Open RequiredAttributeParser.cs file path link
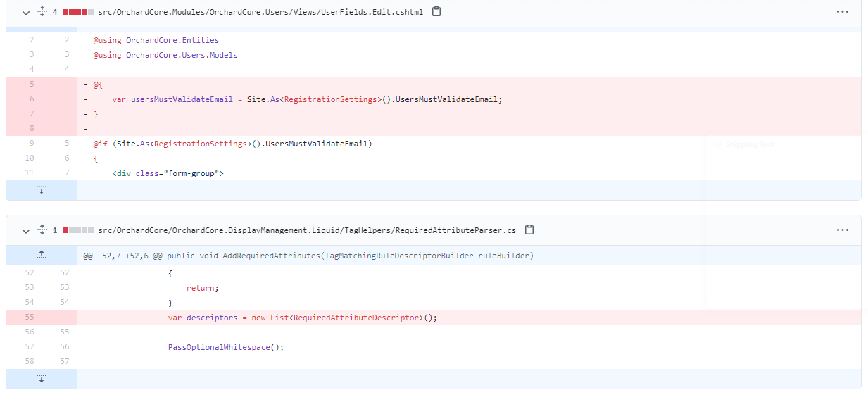The width and height of the screenshot is (868, 395). point(307,230)
